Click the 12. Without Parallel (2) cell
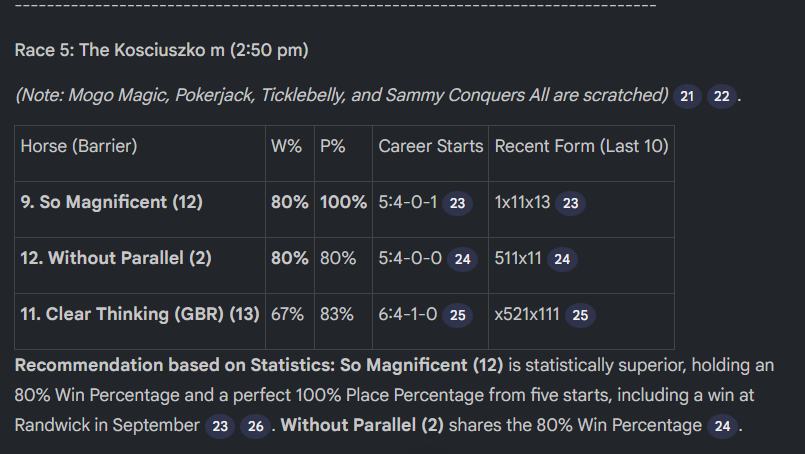 click(x=140, y=266)
